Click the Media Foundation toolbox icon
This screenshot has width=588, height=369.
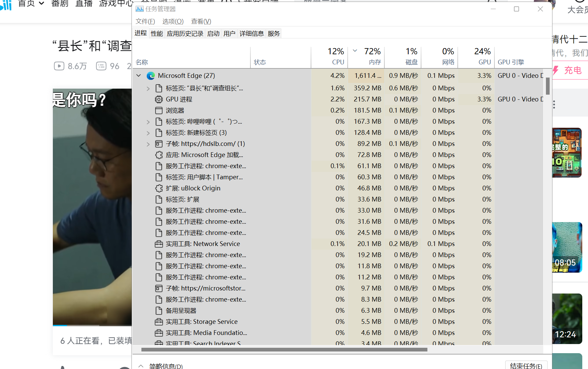tap(159, 333)
